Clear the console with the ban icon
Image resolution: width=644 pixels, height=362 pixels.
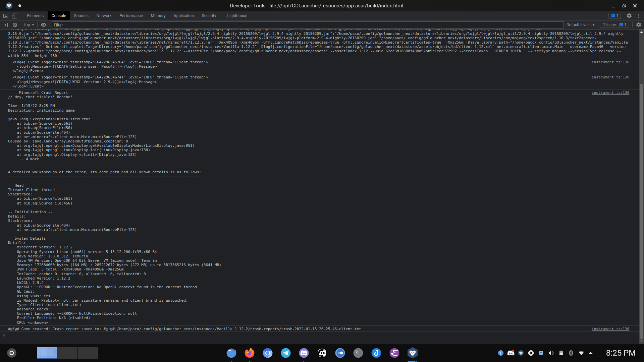click(x=15, y=25)
